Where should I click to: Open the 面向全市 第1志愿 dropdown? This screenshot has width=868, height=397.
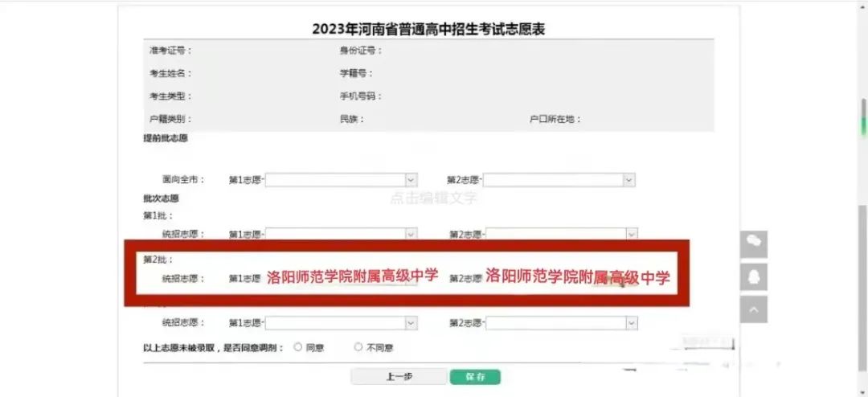341,180
